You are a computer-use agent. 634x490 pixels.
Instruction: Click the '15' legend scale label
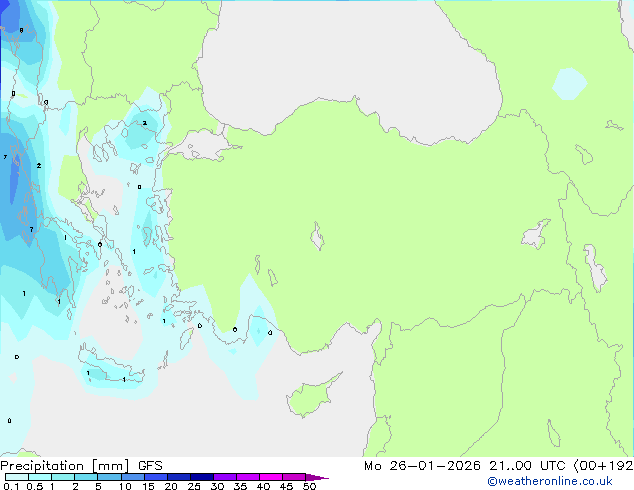pos(148,486)
